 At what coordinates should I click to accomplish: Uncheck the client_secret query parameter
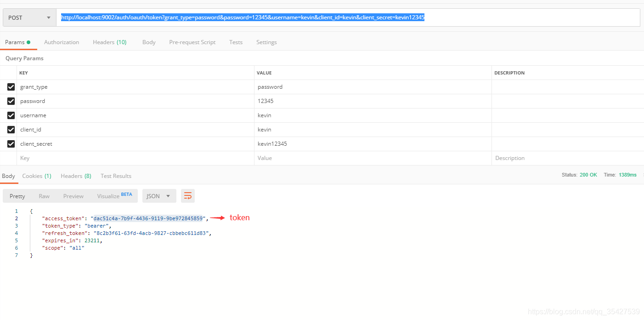point(11,143)
